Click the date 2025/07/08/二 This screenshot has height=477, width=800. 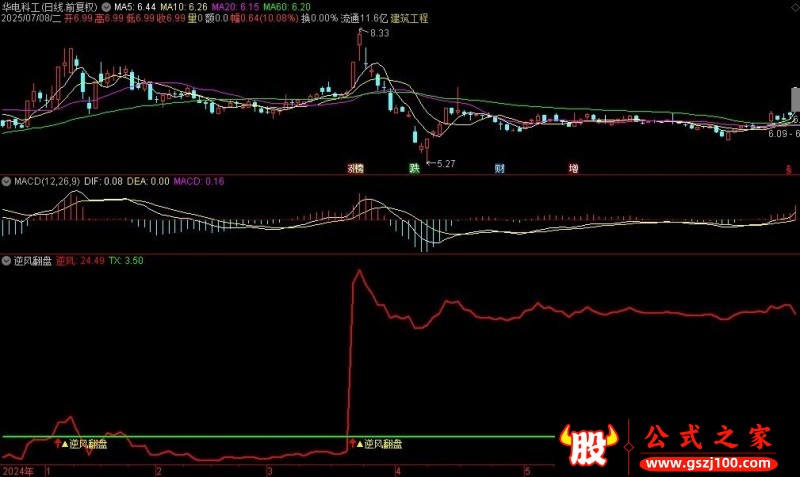(32, 18)
